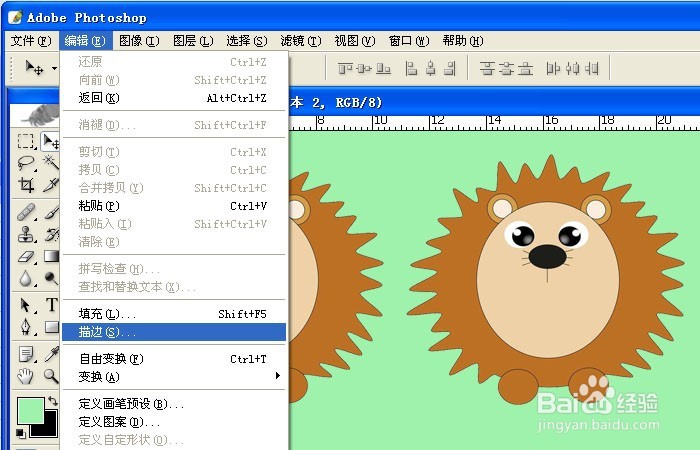Choose 定义画笔预设(B)... from the Edit menu

(174, 404)
